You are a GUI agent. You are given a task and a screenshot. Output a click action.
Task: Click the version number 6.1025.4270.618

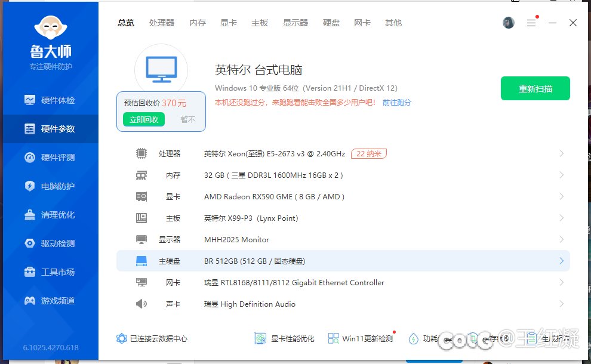[51, 347]
